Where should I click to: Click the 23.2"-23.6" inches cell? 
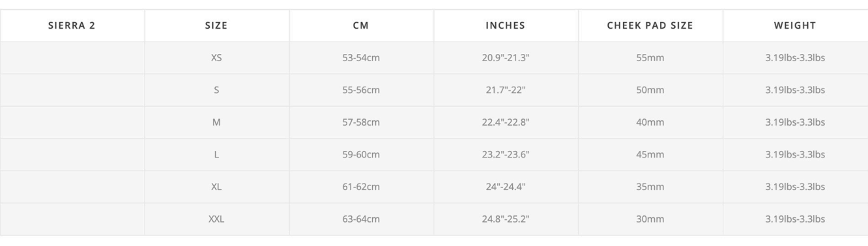coord(506,155)
